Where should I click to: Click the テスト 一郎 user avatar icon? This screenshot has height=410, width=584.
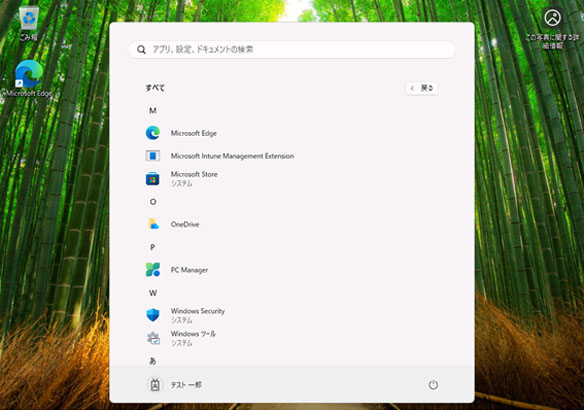pyautogui.click(x=155, y=385)
